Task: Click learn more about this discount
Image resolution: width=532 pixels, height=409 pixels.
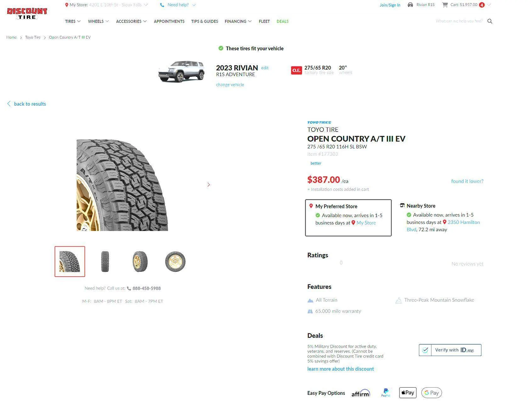Action: 341,369
